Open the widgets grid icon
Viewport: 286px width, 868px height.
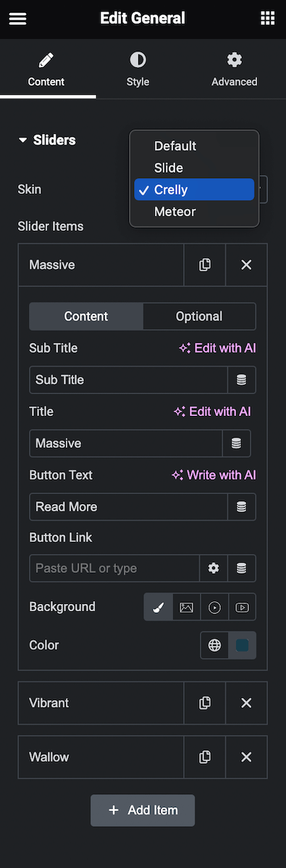[x=267, y=19]
